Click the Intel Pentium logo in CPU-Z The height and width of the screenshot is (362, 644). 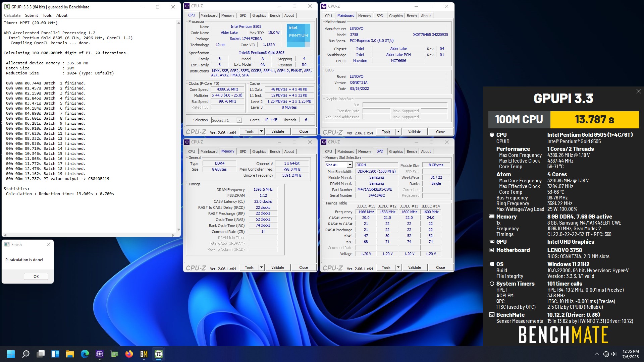click(298, 35)
